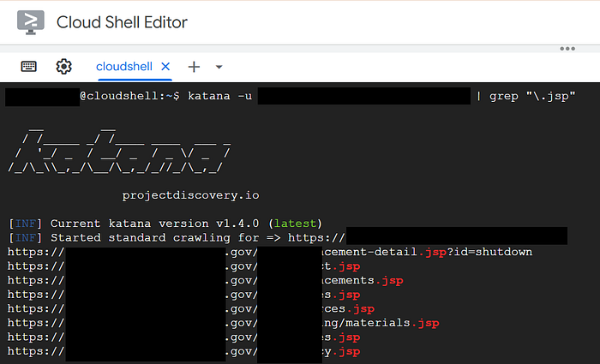This screenshot has height=364, width=600.
Task: Click the "latest" green version label
Action: click(x=295, y=224)
